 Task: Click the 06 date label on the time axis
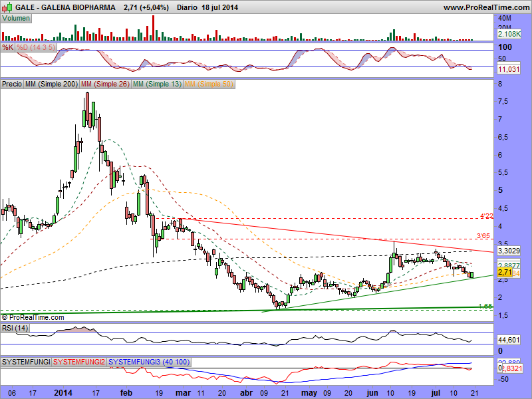point(11,393)
